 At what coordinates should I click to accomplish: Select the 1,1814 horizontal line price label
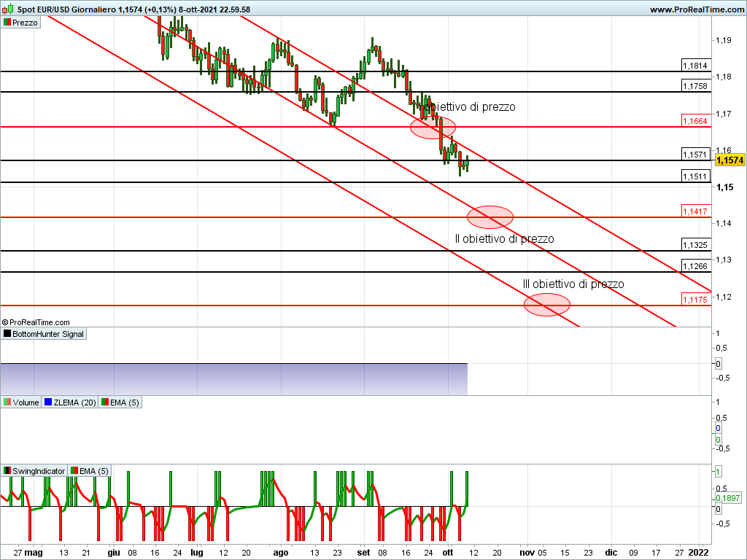695,66
